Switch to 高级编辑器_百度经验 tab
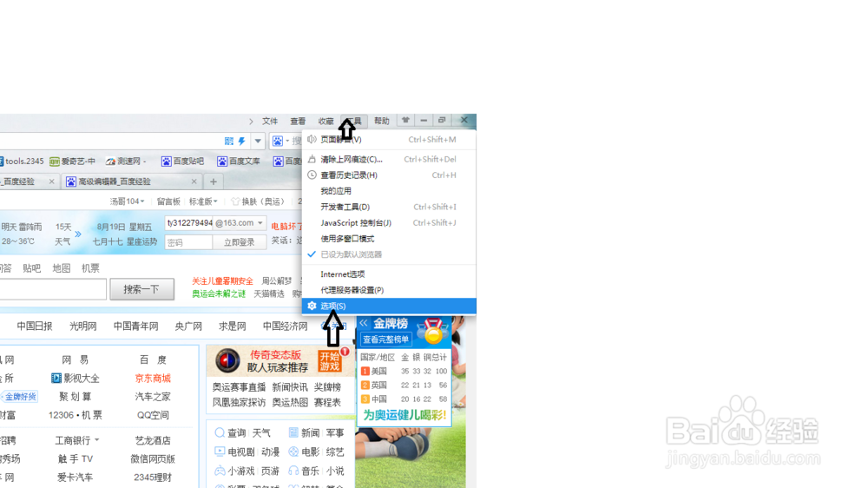 [131, 181]
